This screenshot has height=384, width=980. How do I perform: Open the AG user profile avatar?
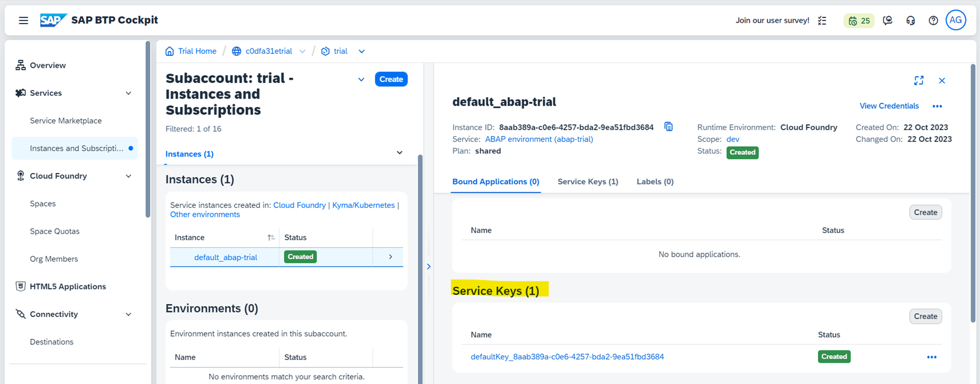(955, 20)
